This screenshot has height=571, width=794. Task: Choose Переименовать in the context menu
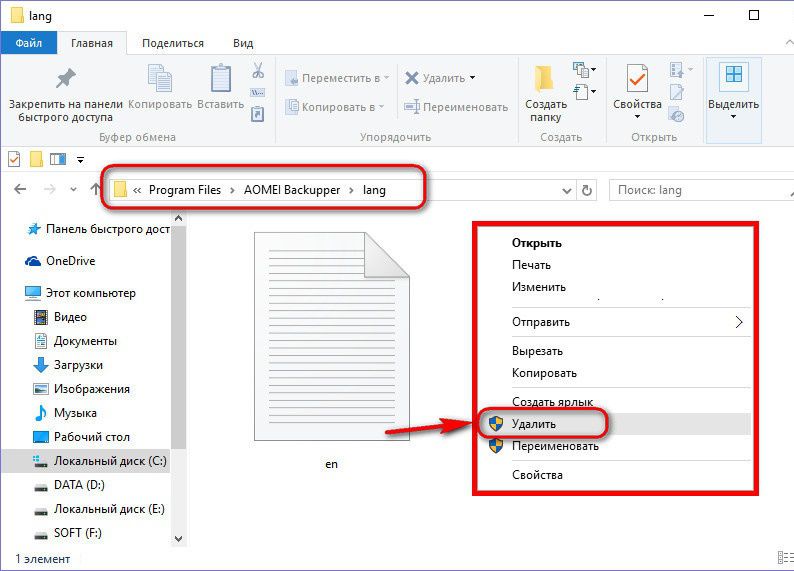point(554,446)
